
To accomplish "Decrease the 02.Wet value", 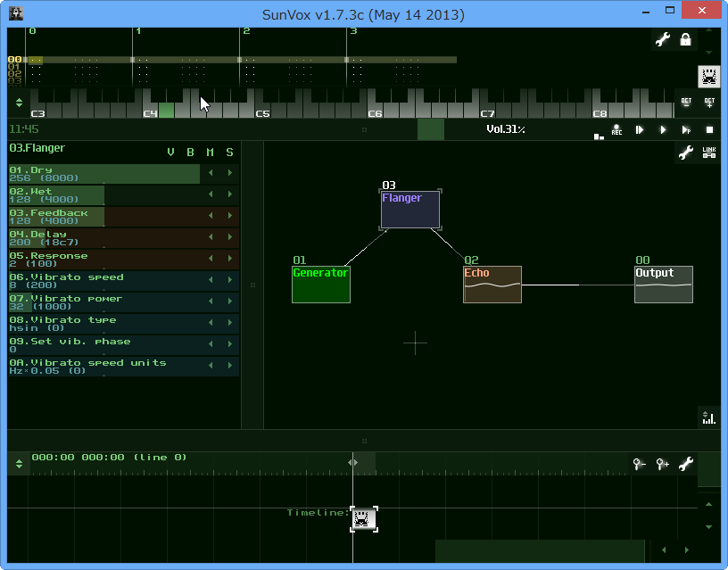I will (x=211, y=194).
